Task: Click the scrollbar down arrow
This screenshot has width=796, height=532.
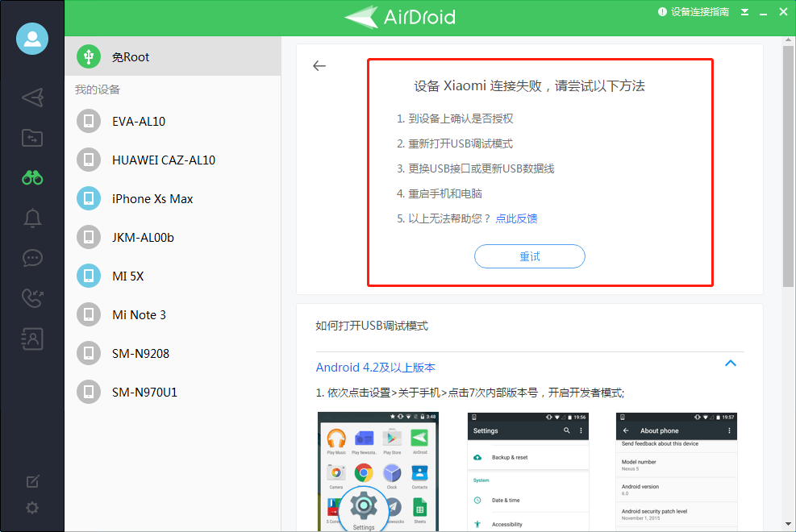Action: click(x=788, y=524)
